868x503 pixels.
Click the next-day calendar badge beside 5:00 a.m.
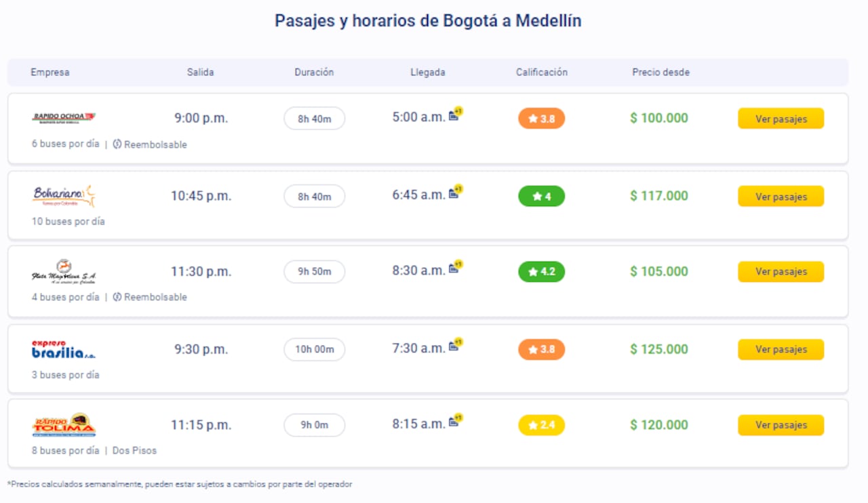[455, 115]
